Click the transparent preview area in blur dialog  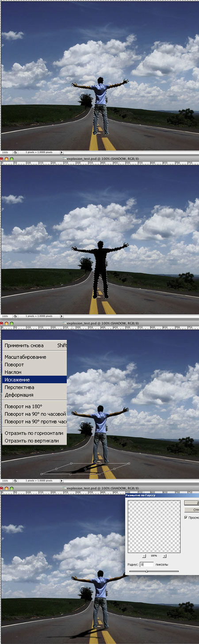(x=154, y=527)
